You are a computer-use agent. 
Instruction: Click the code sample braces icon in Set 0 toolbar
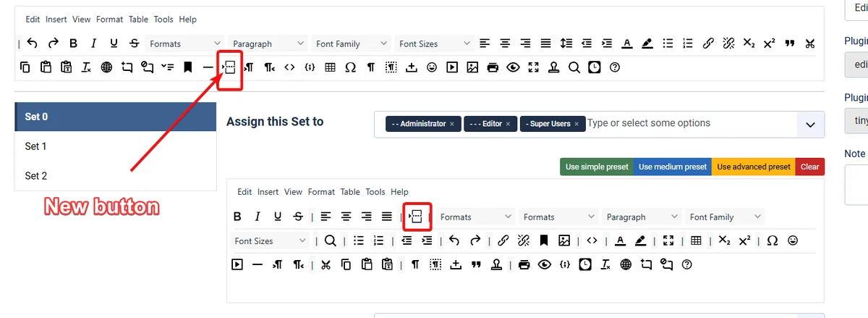[566, 264]
